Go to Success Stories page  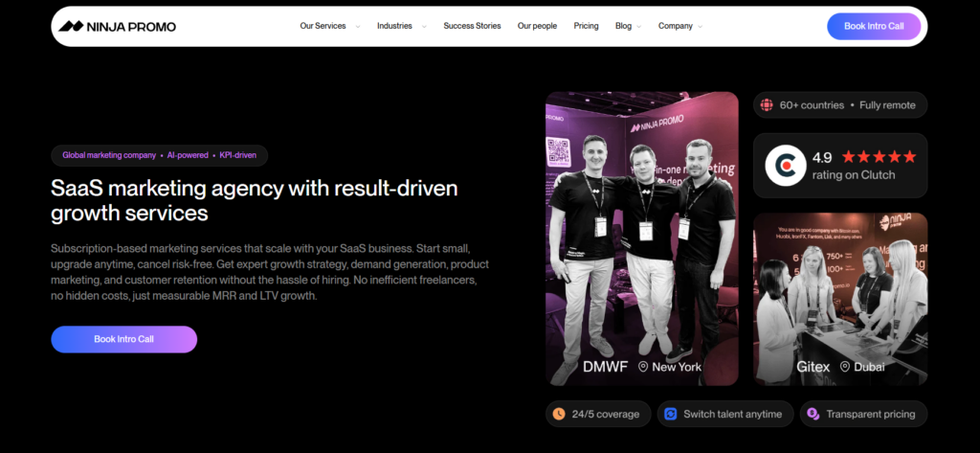[x=472, y=26]
